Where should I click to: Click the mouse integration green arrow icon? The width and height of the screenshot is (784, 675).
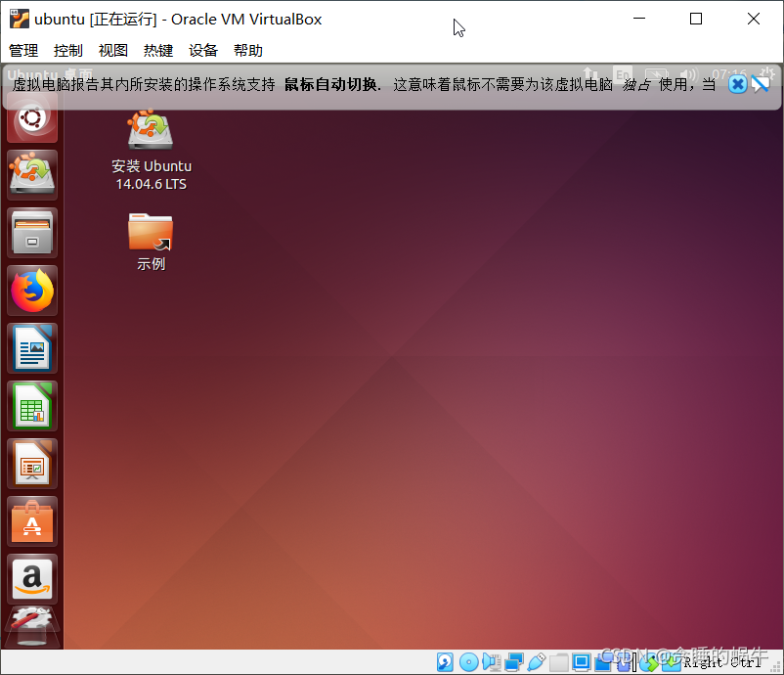click(x=648, y=663)
